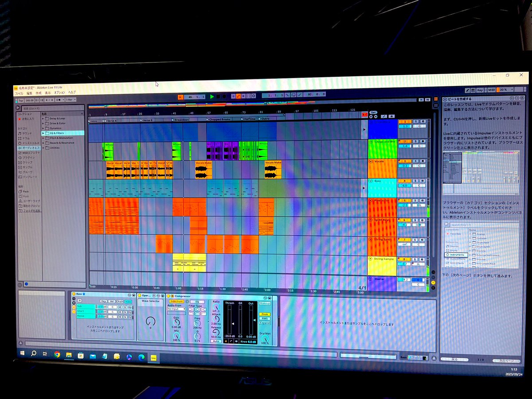
Task: Select RMS mode in Compressor
Action: [265, 318]
